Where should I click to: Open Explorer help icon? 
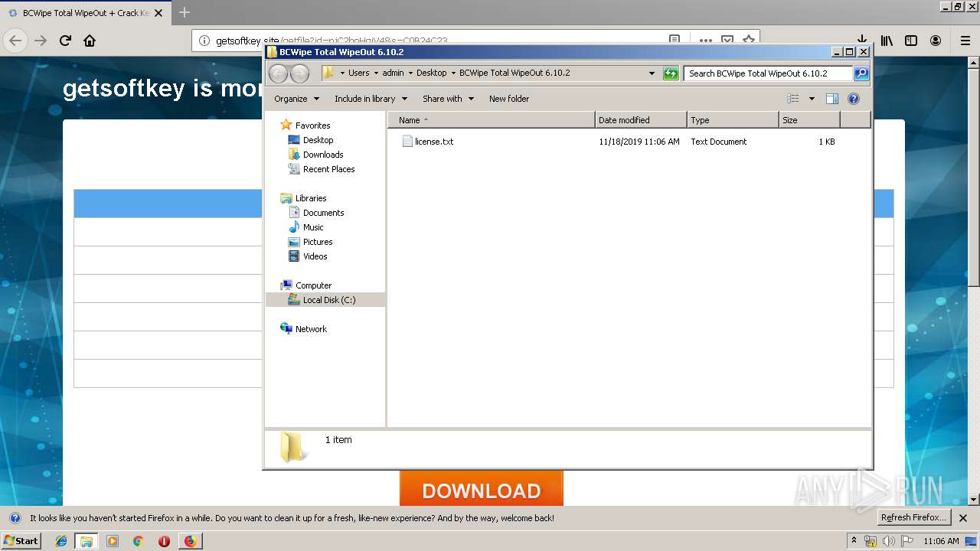(854, 99)
